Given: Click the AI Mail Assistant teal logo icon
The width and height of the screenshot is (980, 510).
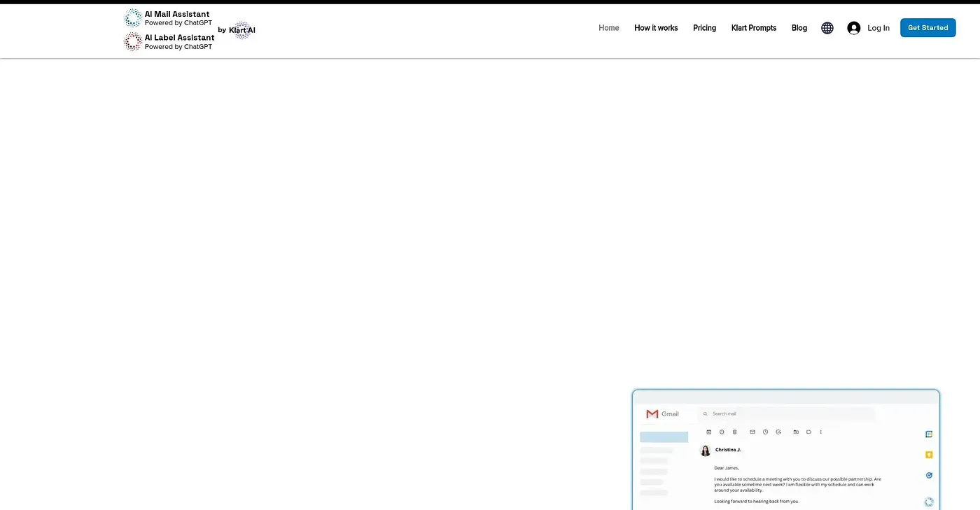Looking at the screenshot, I should [x=133, y=18].
